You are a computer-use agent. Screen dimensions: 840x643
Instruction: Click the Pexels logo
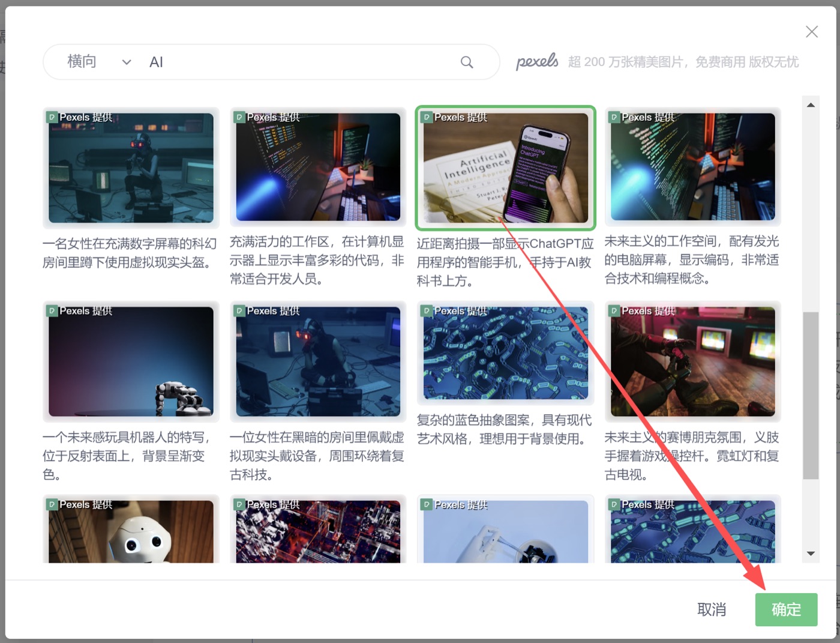(x=537, y=61)
